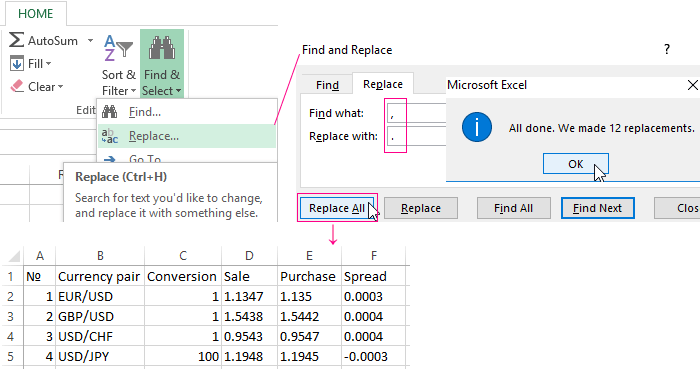Click the Sort & Filter A-Z funnel icon
700x369 pixels.
[x=118, y=48]
